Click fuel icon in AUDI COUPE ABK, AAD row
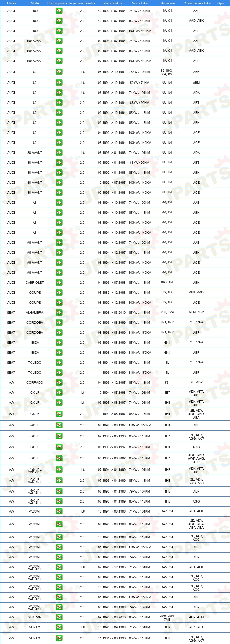230x644 pixels. [x=59, y=293]
